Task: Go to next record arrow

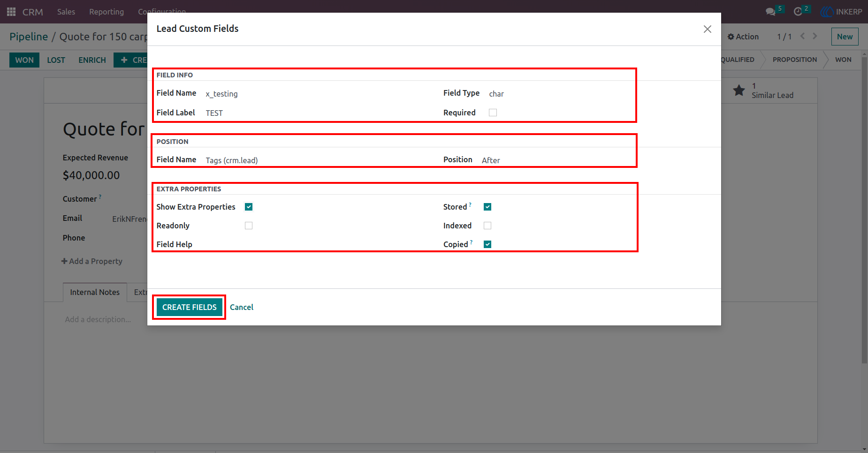Action: (x=815, y=36)
